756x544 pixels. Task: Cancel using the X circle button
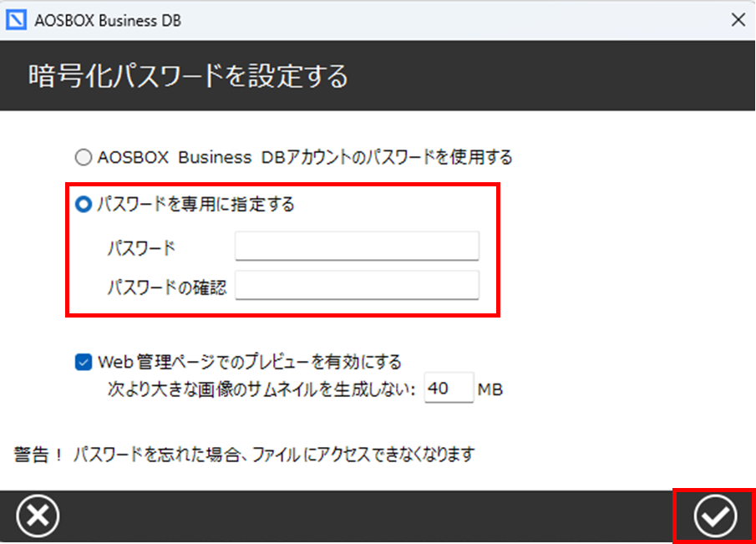[x=38, y=516]
